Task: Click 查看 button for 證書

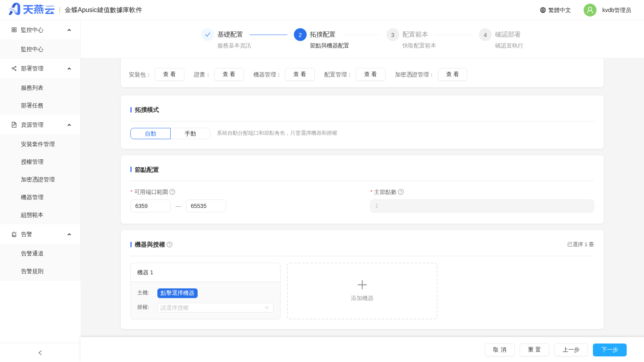Action: (x=229, y=74)
